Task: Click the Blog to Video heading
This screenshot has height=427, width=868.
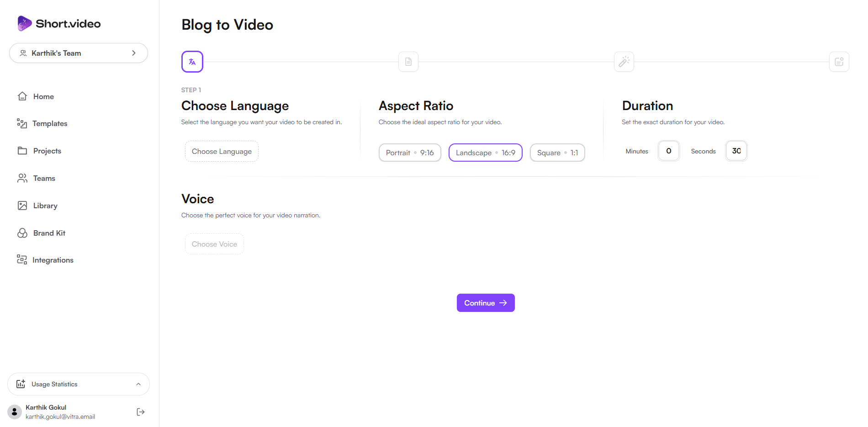Action: point(228,25)
